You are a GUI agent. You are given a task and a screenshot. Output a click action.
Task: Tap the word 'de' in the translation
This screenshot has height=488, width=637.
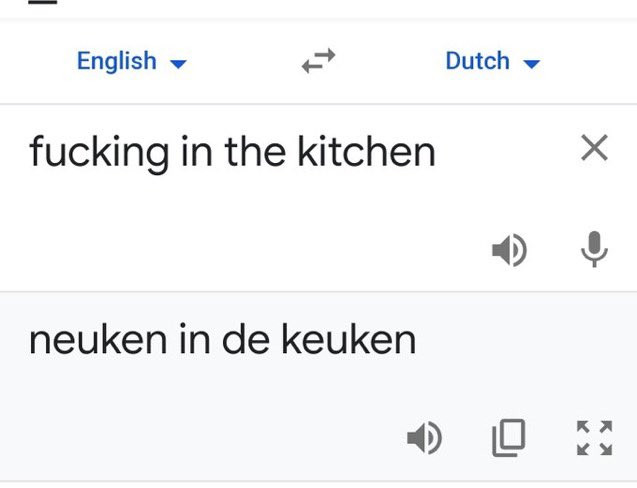point(241,340)
